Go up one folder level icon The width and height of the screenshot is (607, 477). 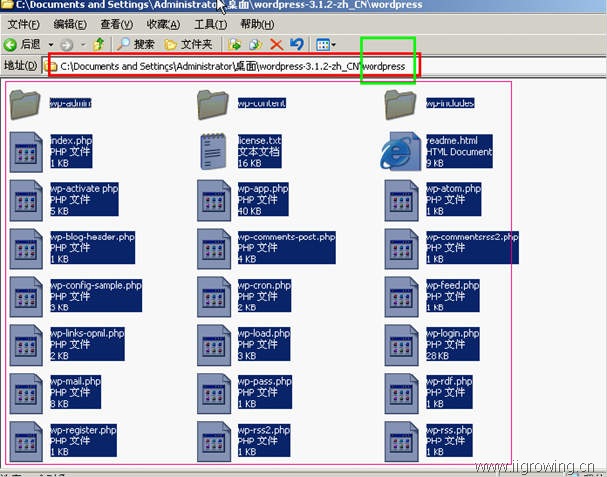99,45
